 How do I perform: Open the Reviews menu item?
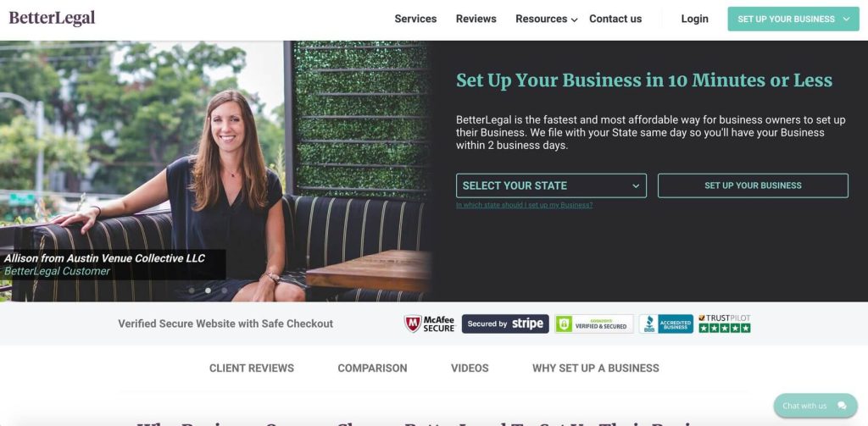point(476,19)
